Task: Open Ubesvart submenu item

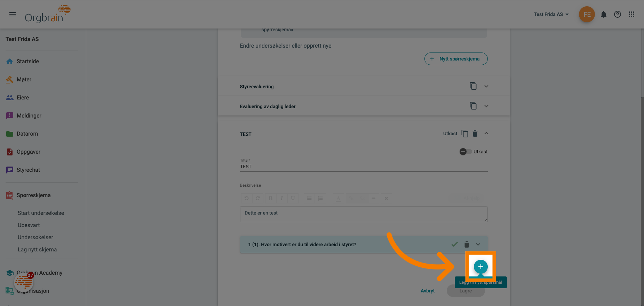Action: pos(29,225)
